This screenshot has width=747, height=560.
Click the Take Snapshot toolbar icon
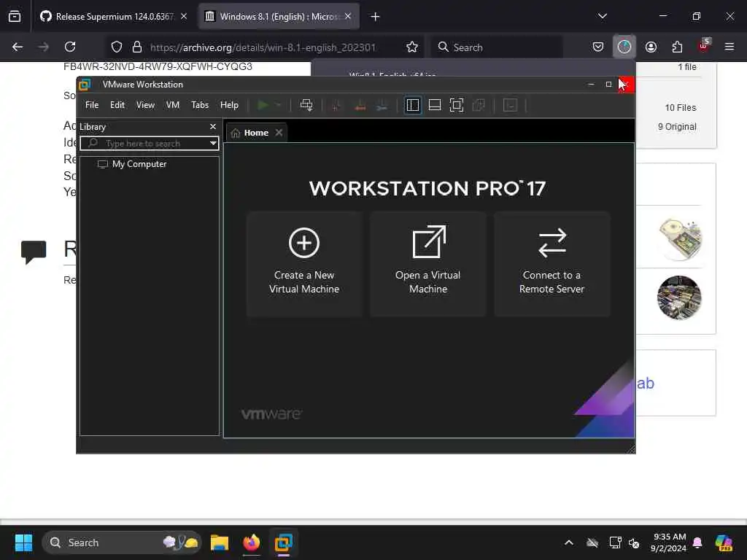click(336, 105)
